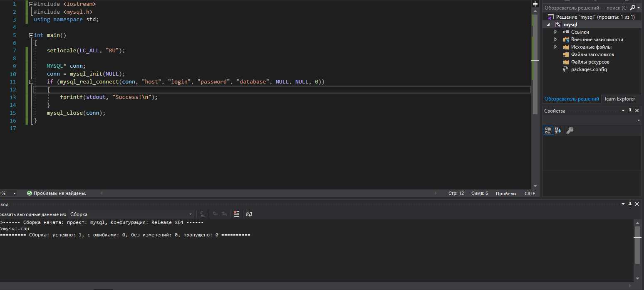Viewport: 644px width, 290px height.
Task: Focus the Solution Explorer search field
Action: point(586,7)
